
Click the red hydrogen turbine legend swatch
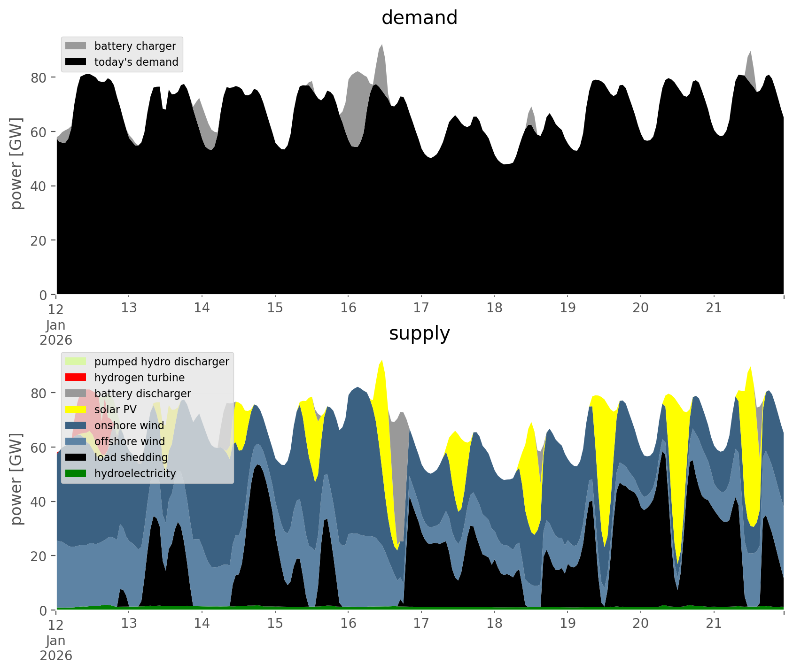coord(76,378)
